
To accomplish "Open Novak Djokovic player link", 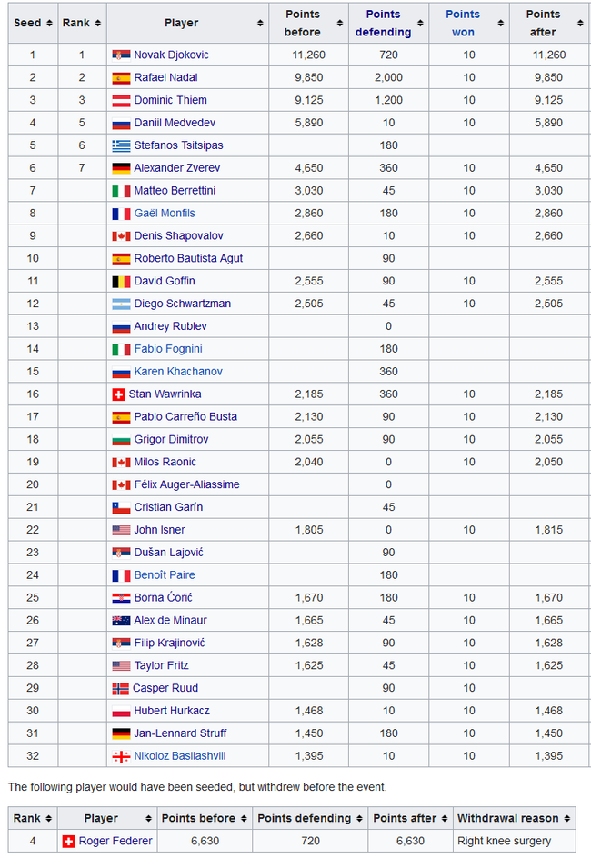I will point(171,55).
